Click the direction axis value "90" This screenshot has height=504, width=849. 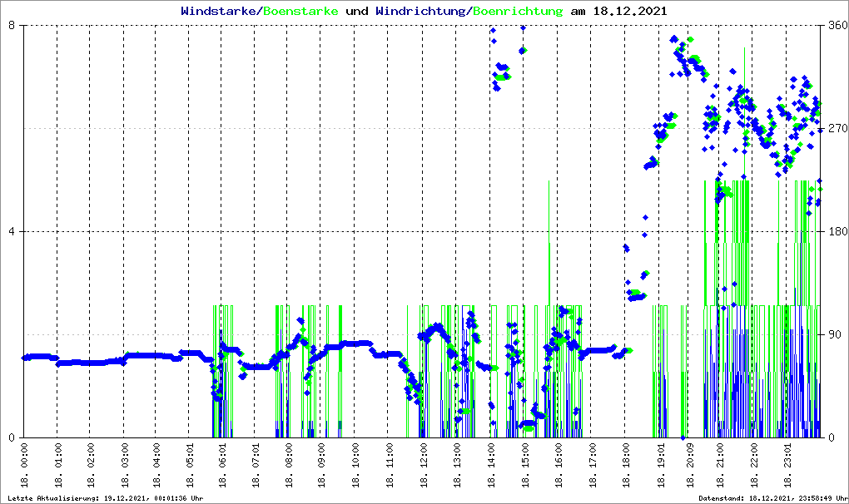click(x=834, y=334)
